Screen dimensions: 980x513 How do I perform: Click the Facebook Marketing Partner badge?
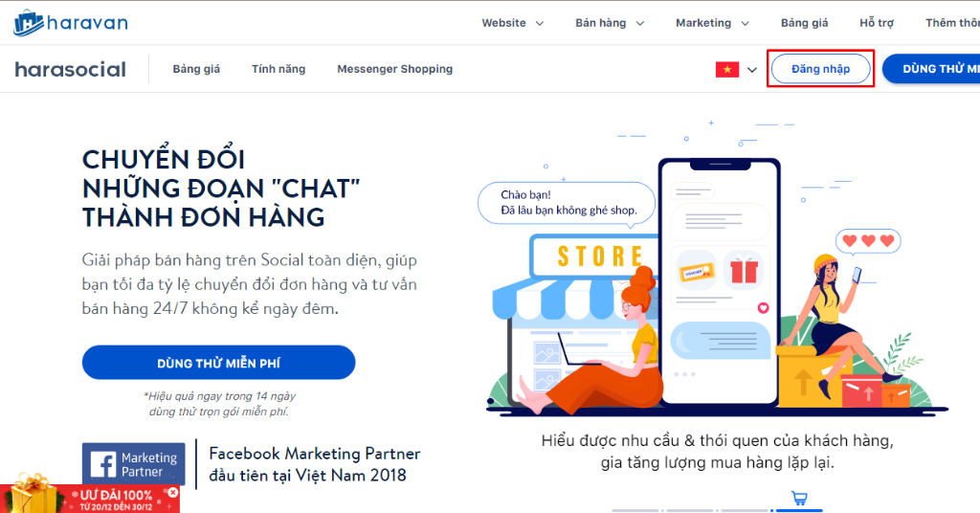pyautogui.click(x=133, y=464)
